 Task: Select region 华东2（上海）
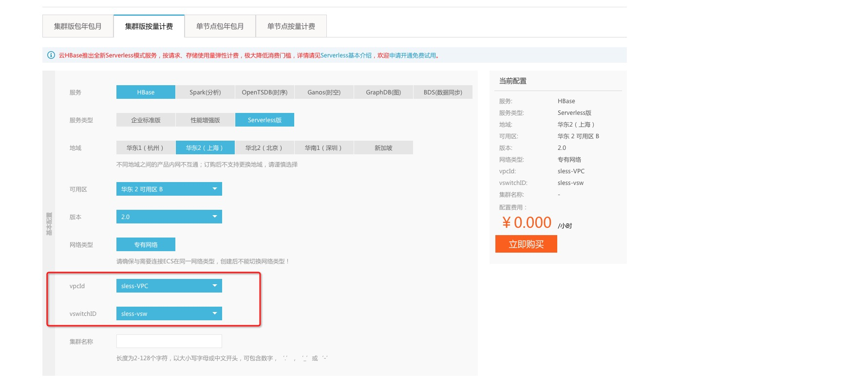click(205, 147)
